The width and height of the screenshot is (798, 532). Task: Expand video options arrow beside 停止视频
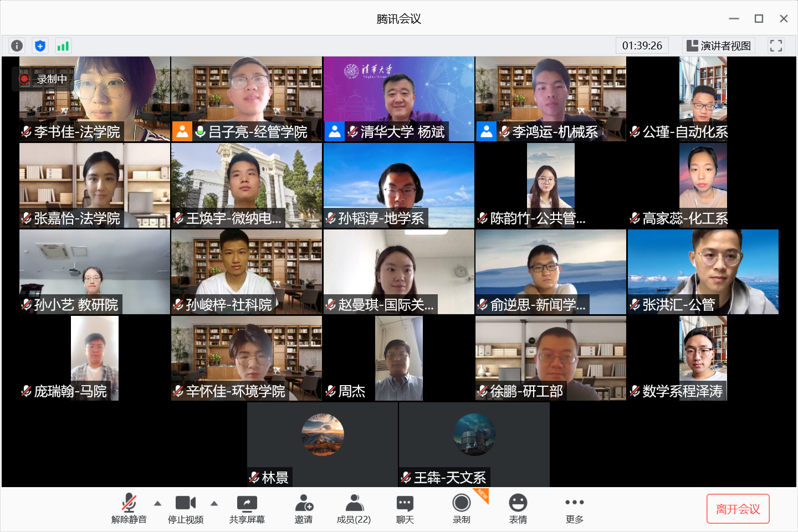(x=214, y=503)
